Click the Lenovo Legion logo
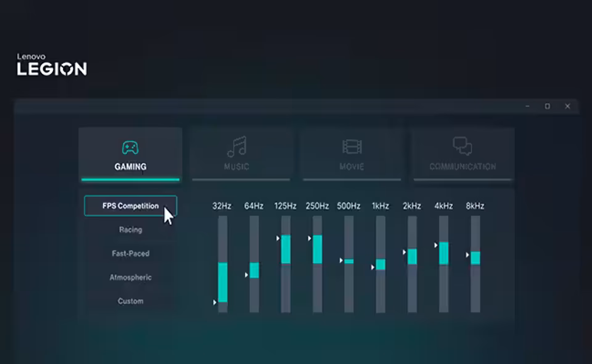The height and width of the screenshot is (364, 592). tap(52, 65)
